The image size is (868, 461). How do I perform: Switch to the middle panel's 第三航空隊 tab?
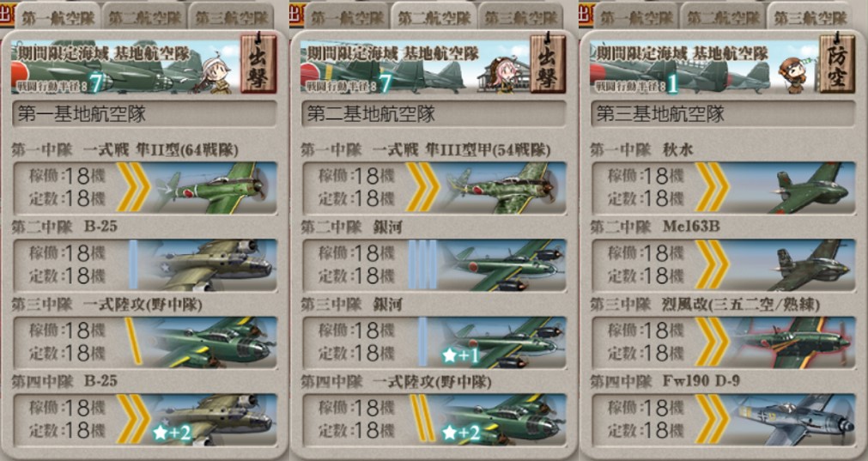[521, 17]
